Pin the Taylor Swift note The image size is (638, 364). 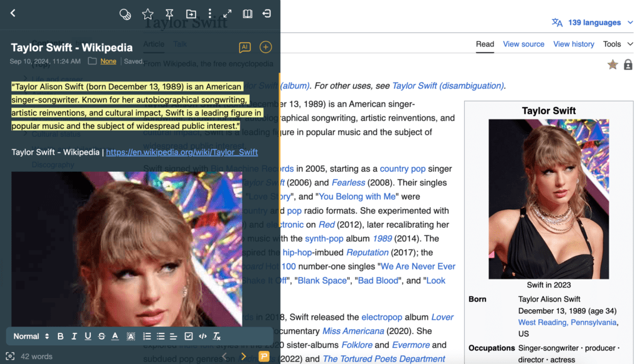pos(169,14)
